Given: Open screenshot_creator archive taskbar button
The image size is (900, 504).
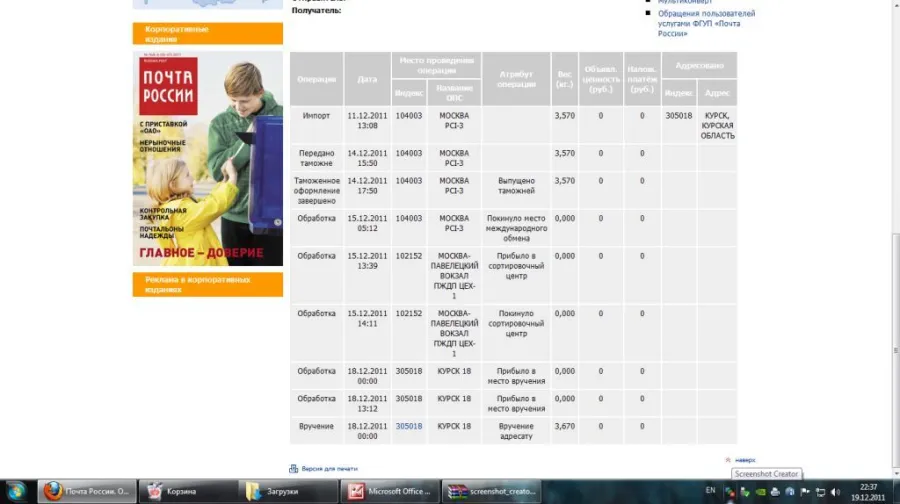Looking at the screenshot, I should (491, 491).
